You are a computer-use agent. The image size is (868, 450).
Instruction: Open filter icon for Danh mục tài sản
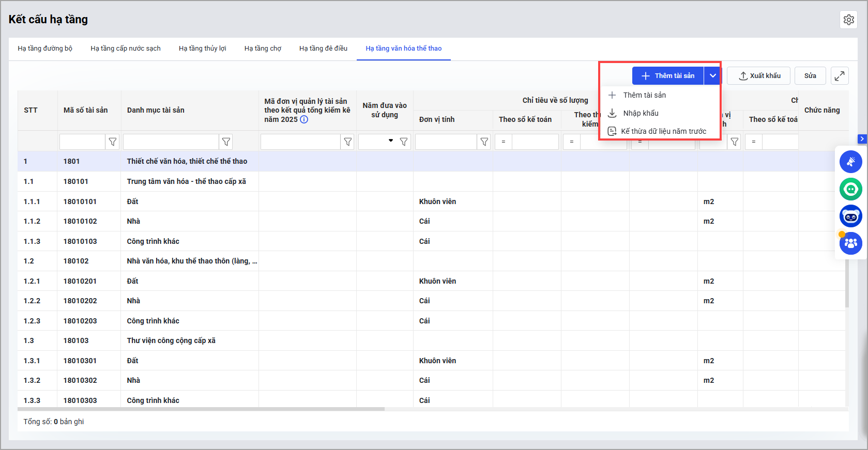pos(226,142)
